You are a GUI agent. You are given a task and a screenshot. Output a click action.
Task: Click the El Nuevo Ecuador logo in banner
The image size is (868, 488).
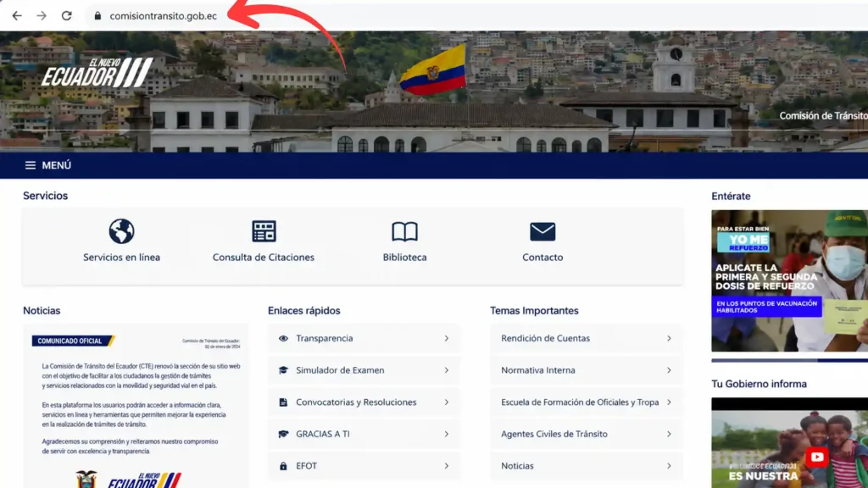pos(97,73)
